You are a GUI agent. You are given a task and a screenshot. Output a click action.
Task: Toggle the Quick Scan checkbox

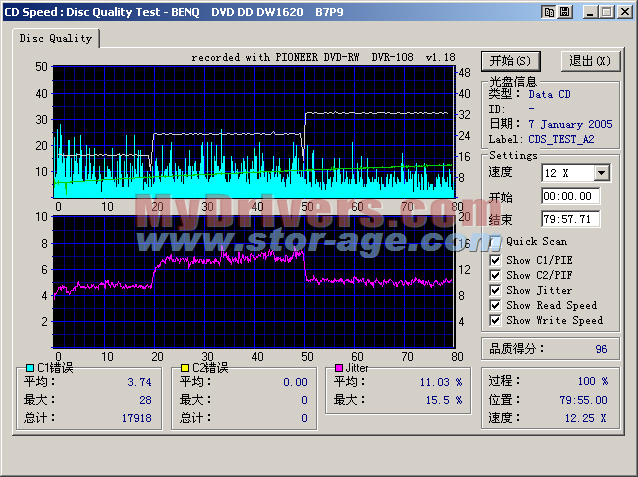[495, 242]
